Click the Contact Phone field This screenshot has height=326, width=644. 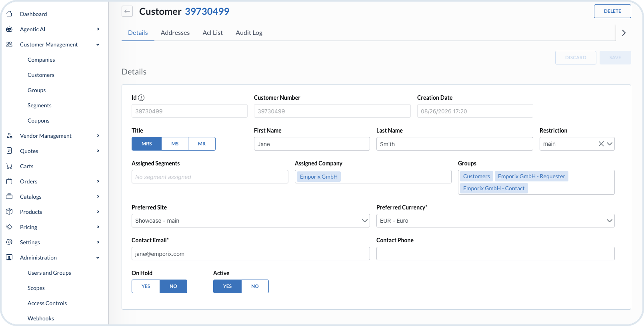tap(495, 254)
